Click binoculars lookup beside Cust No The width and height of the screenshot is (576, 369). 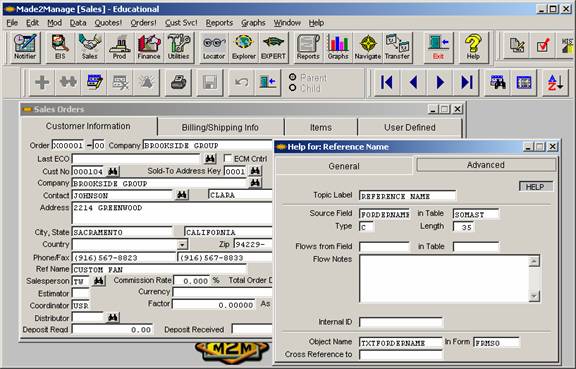point(113,171)
